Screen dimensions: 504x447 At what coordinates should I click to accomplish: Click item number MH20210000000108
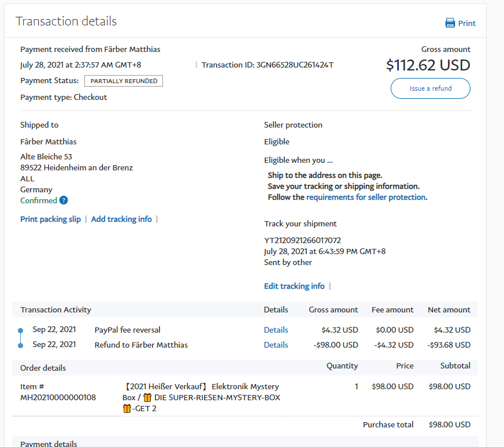(58, 397)
